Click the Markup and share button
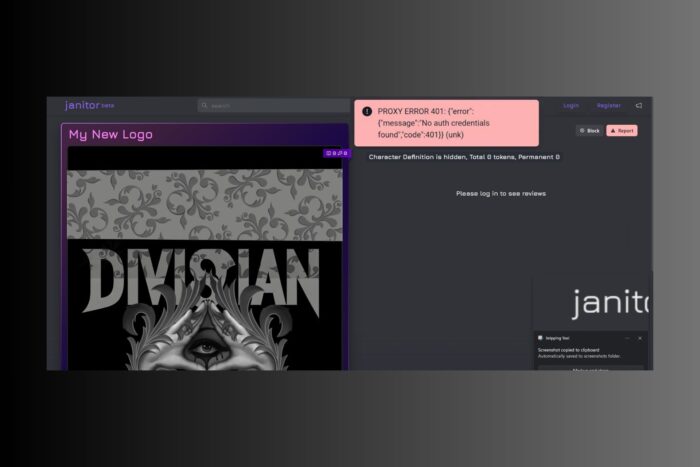This screenshot has height=467, width=700. coord(590,368)
